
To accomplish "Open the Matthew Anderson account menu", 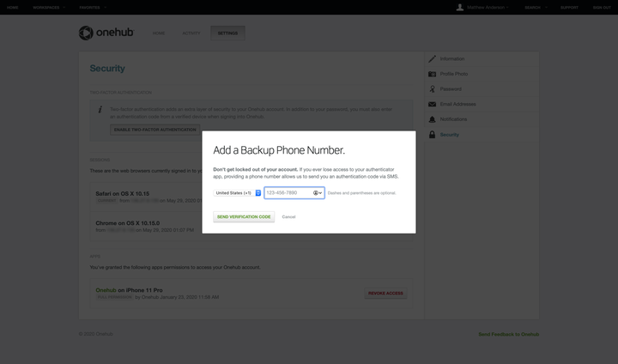I will tap(488, 7).
